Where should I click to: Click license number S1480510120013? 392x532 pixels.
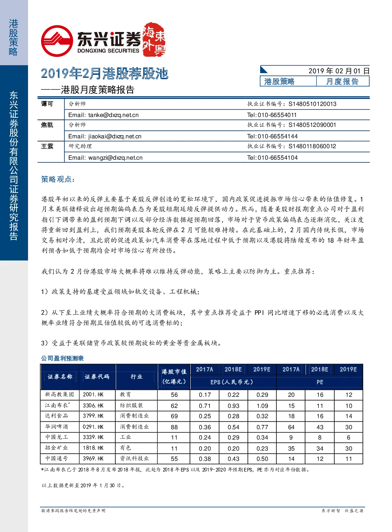click(312, 104)
